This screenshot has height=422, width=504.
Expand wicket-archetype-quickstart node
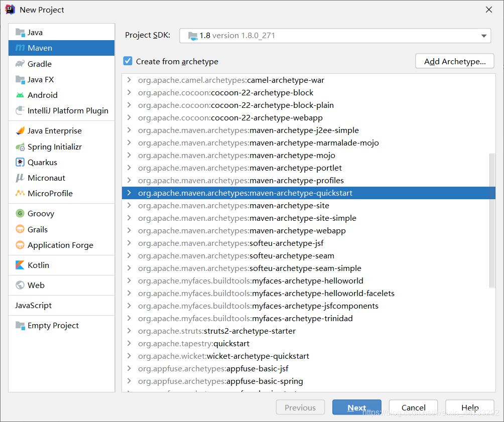(129, 355)
